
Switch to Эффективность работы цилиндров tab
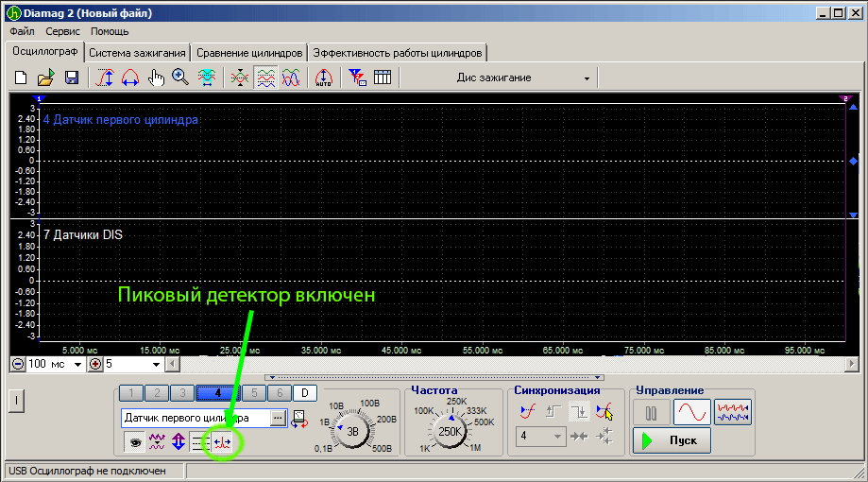(398, 53)
